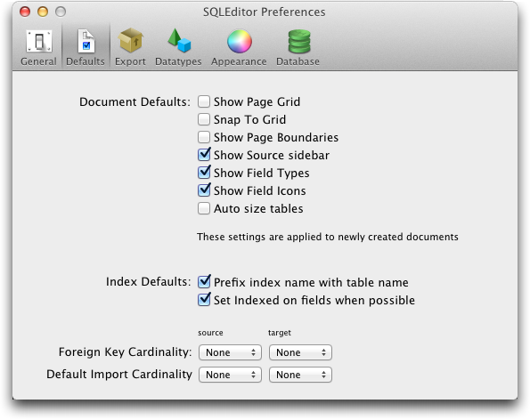Enable Snap To Grid checkbox
The height and width of the screenshot is (420, 530).
pyautogui.click(x=204, y=119)
